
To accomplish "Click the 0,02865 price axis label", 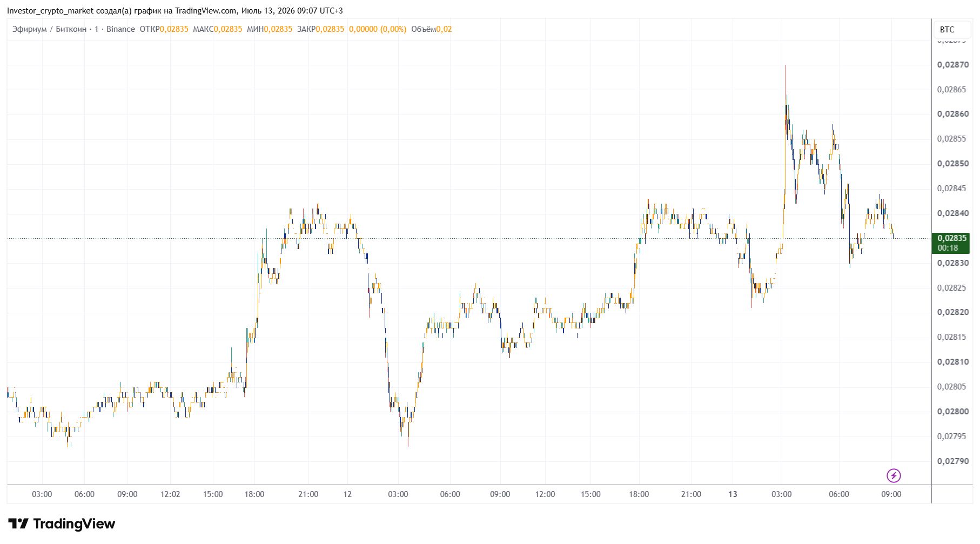I will 953,90.
